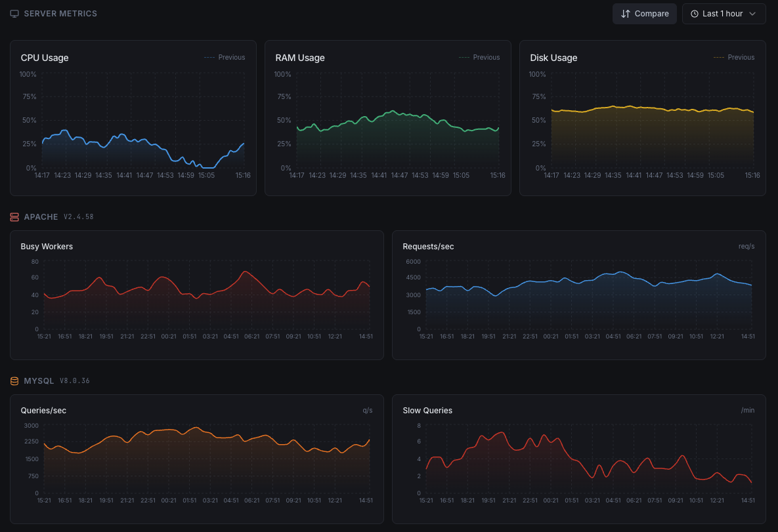The height and width of the screenshot is (532, 778).
Task: Toggle the Previous overlay on the CPU Usage chart
Action: [x=225, y=57]
